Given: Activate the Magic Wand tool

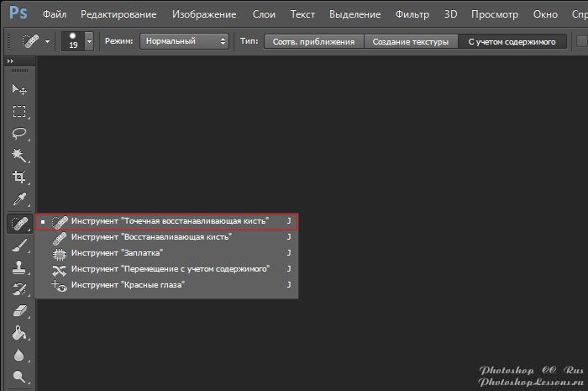Looking at the screenshot, I should tap(18, 156).
